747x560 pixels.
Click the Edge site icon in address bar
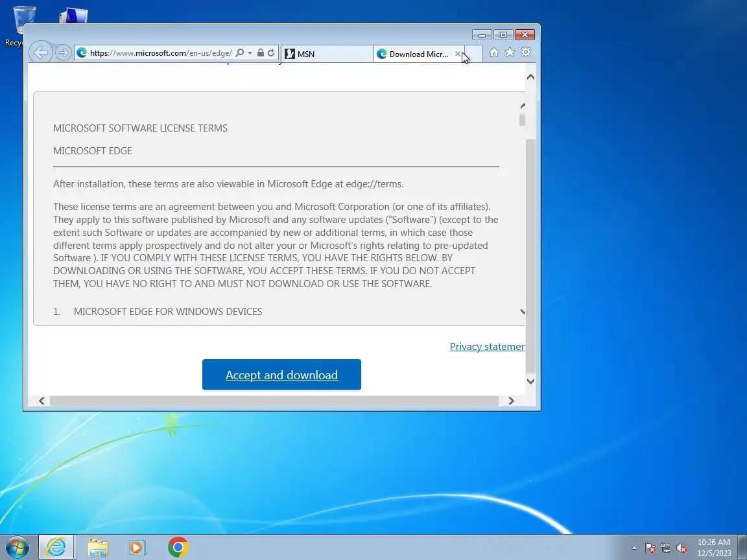[82, 53]
